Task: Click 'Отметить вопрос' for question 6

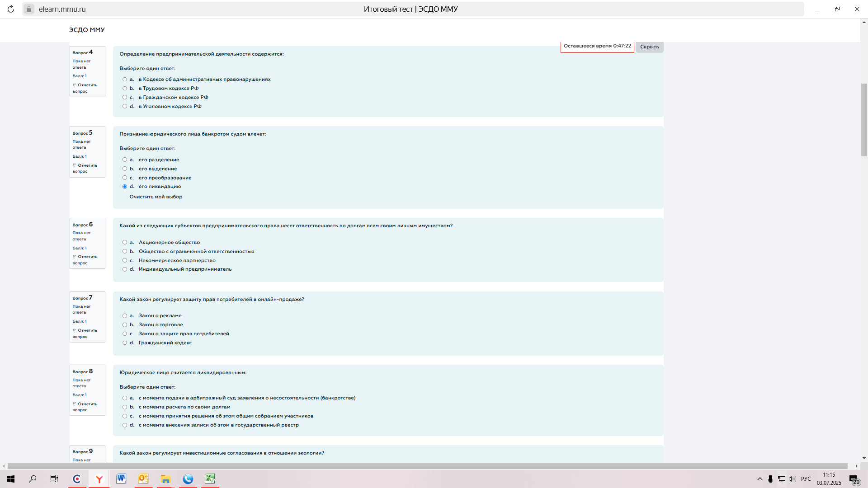Action: [x=85, y=260]
